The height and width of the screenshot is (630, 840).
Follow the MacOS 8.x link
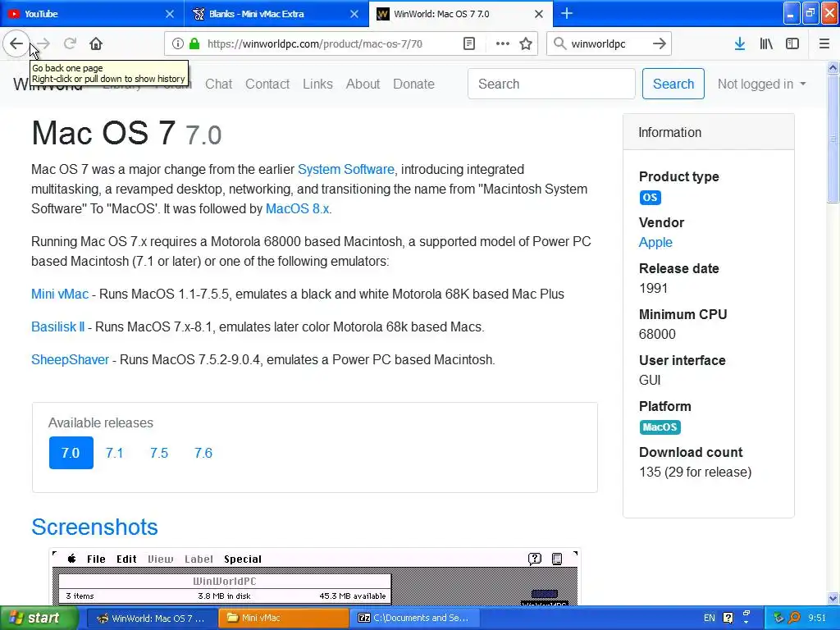pyautogui.click(x=297, y=209)
